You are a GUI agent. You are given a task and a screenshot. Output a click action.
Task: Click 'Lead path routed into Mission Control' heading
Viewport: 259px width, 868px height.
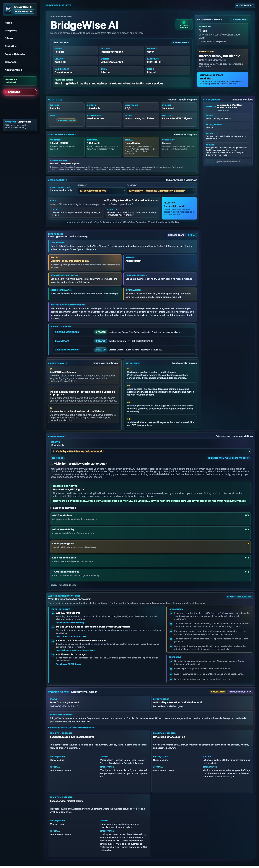click(x=72, y=737)
